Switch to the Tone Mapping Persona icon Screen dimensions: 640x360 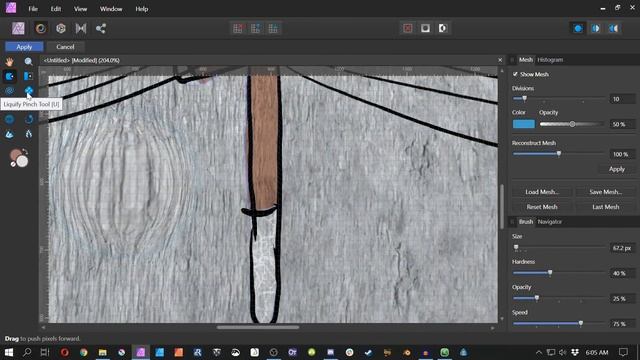pos(81,28)
